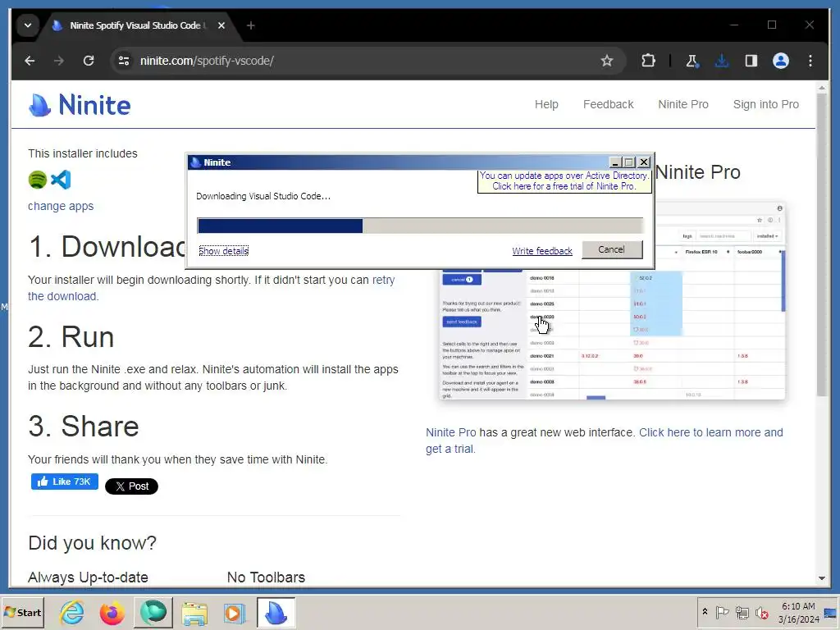
Task: Click the Show desktop button
Action: point(832,612)
